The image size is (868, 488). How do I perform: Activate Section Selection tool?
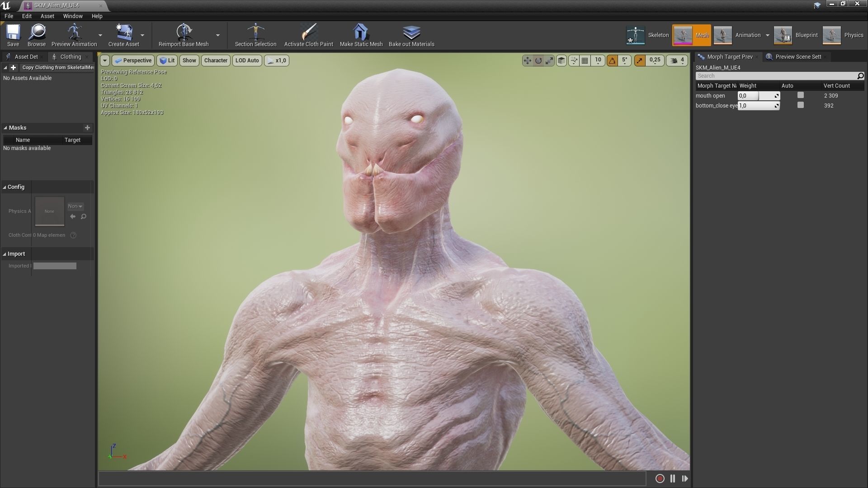pos(255,35)
